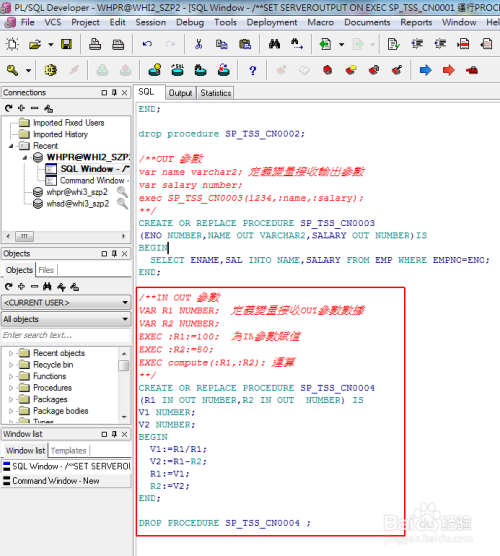Click the New file toolbar icon
This screenshot has width=500, height=556.
[x=12, y=44]
